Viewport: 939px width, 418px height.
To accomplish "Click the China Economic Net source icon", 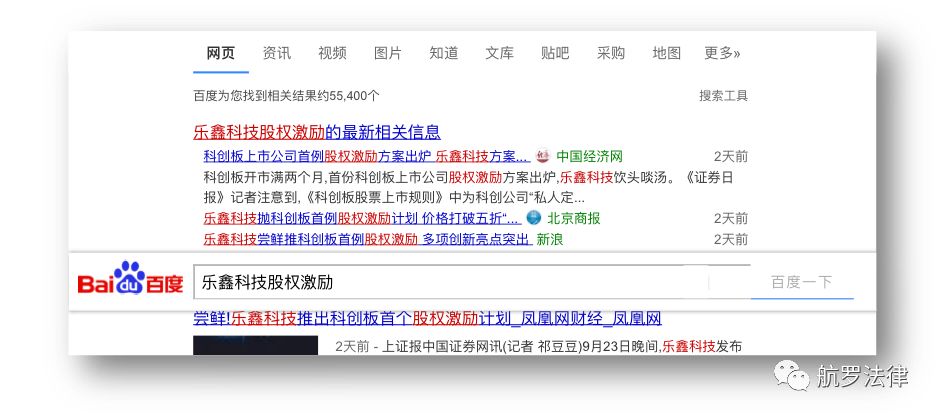I will coord(542,157).
